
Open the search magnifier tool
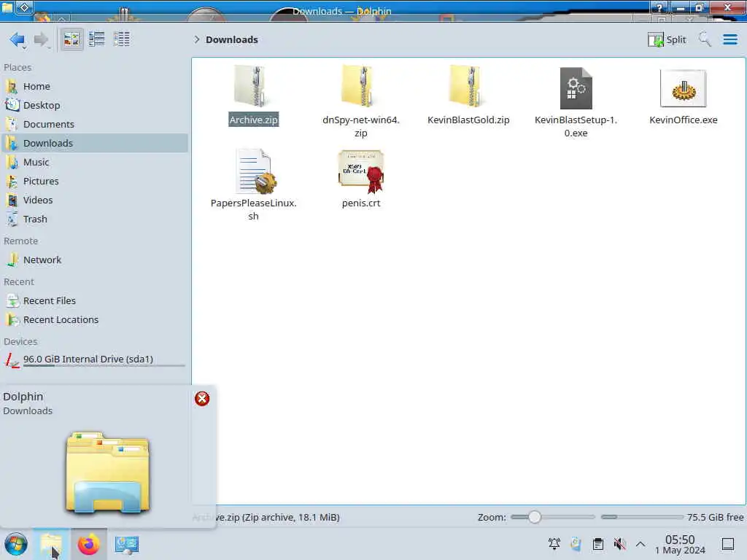click(x=705, y=39)
